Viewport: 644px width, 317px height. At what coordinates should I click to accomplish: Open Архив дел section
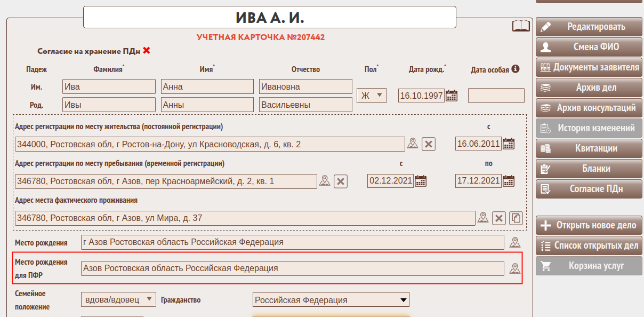589,88
